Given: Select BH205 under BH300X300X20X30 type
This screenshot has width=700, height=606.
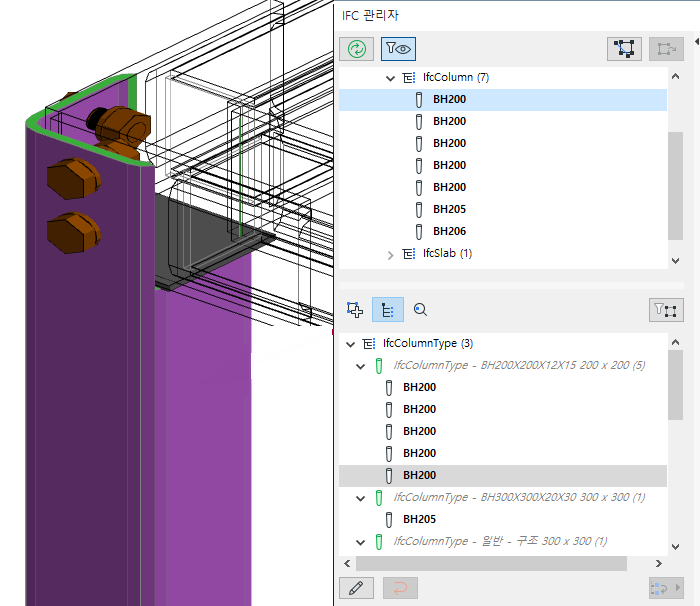Looking at the screenshot, I should (x=419, y=519).
